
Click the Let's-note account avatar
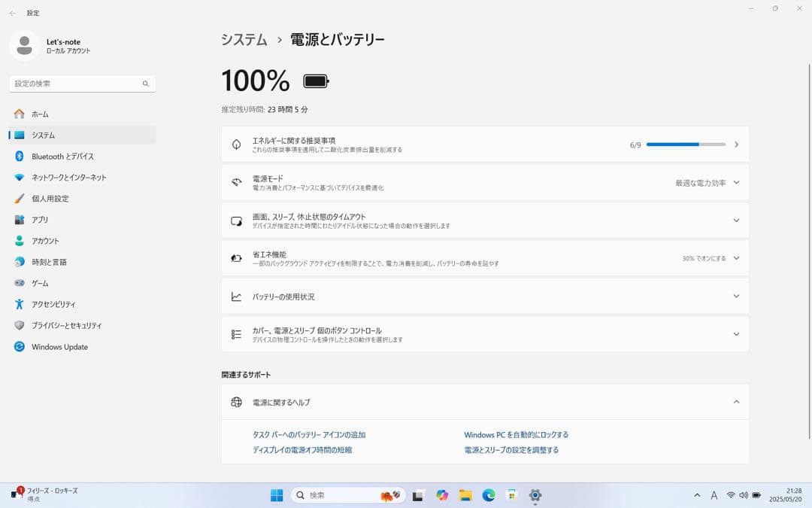[23, 45]
